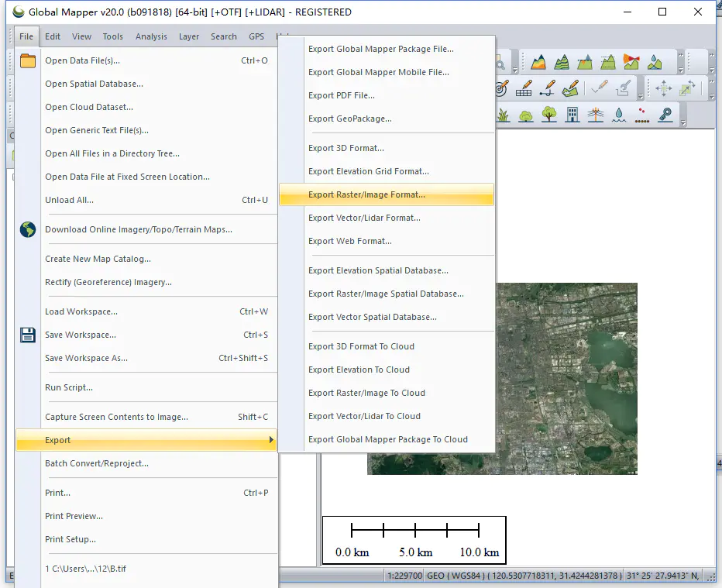Choose Export Elevation Grid Format
This screenshot has height=588, width=722.
(x=387, y=171)
